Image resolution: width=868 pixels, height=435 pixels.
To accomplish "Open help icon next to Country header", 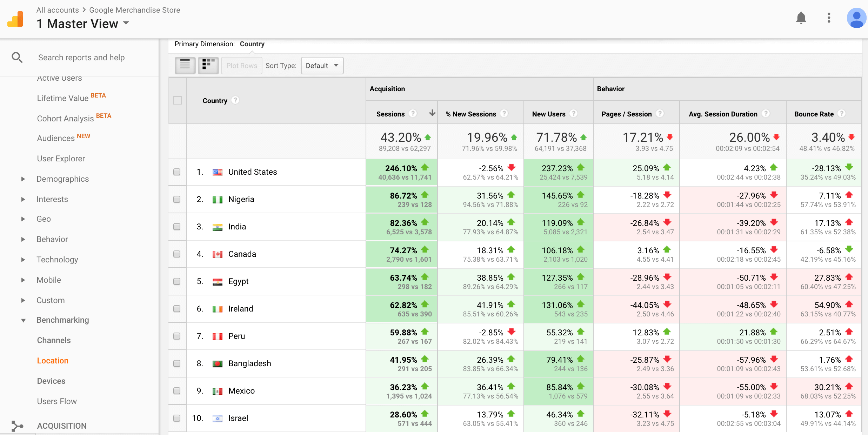I will tap(235, 100).
